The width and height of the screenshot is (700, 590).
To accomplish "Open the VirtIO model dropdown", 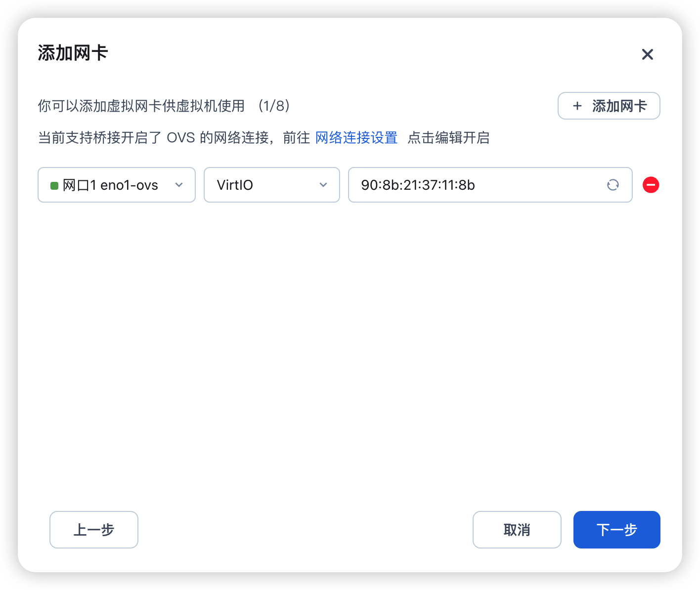I will 272,185.
